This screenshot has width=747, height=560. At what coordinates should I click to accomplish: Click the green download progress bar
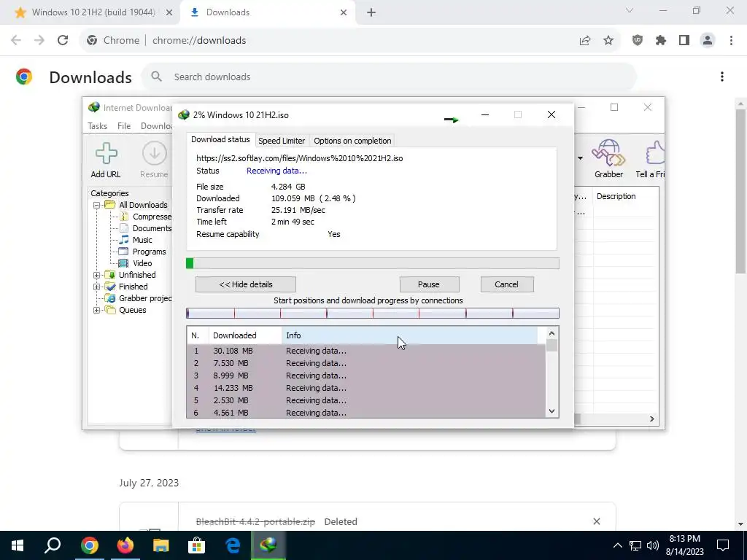click(x=373, y=263)
